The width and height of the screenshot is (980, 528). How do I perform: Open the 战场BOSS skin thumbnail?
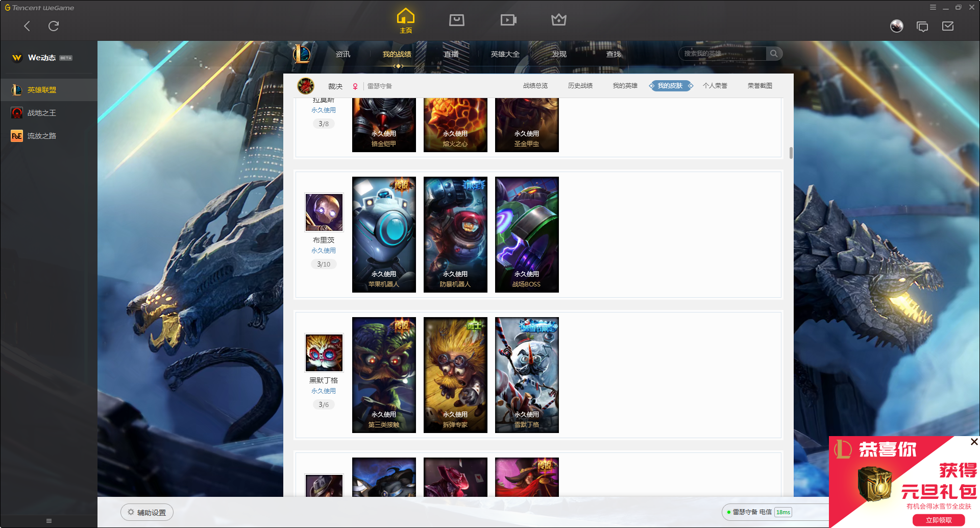coord(527,235)
